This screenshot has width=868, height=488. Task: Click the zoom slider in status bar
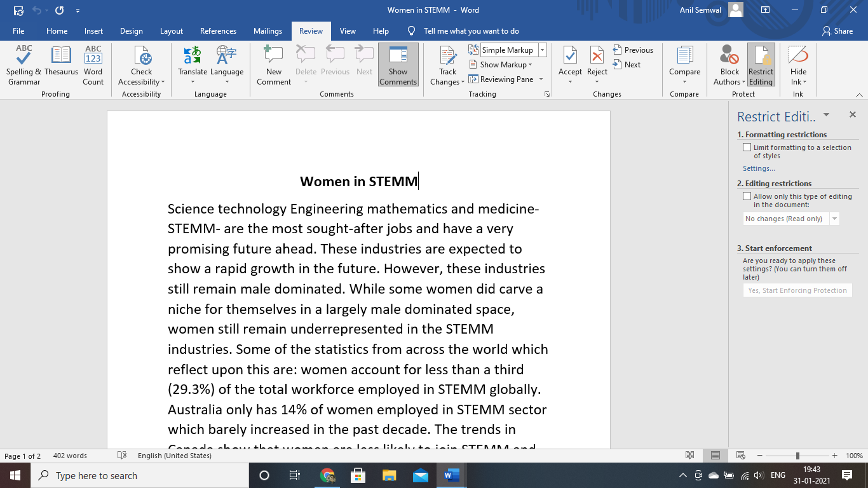(797, 456)
